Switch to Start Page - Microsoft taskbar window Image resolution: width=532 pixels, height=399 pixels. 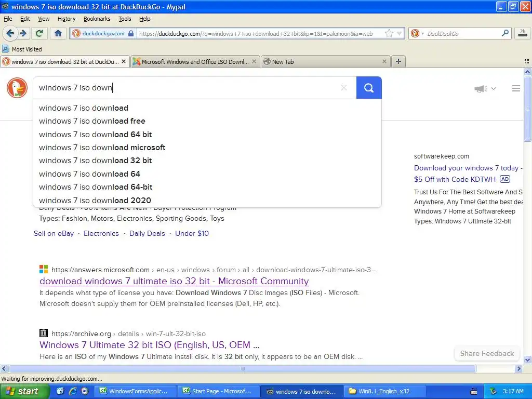[218, 391]
